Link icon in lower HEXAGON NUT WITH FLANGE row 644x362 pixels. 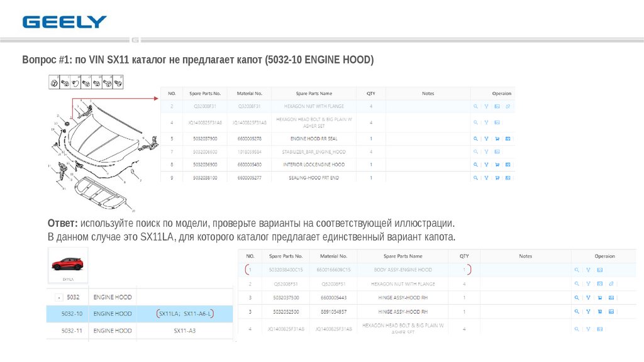[611, 283]
